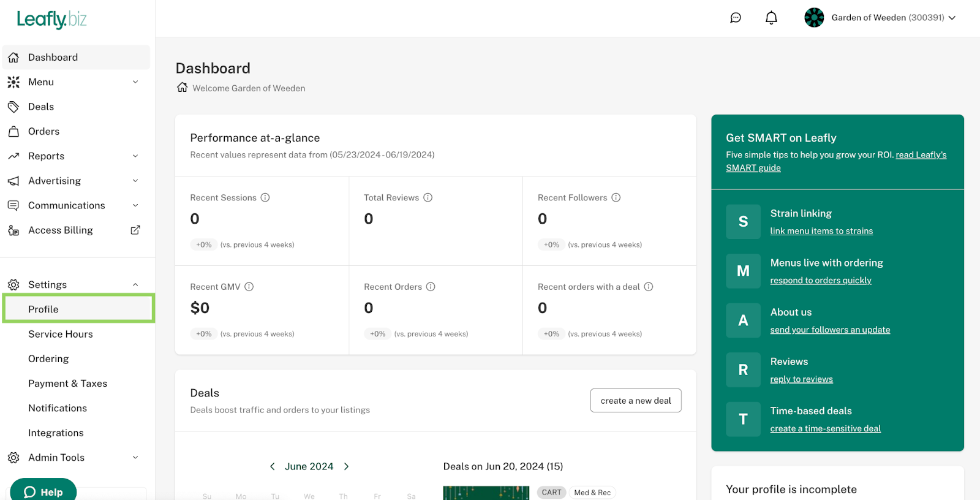The height and width of the screenshot is (500, 980).
Task: Click the Med & Rec tag on deal
Action: pyautogui.click(x=592, y=493)
